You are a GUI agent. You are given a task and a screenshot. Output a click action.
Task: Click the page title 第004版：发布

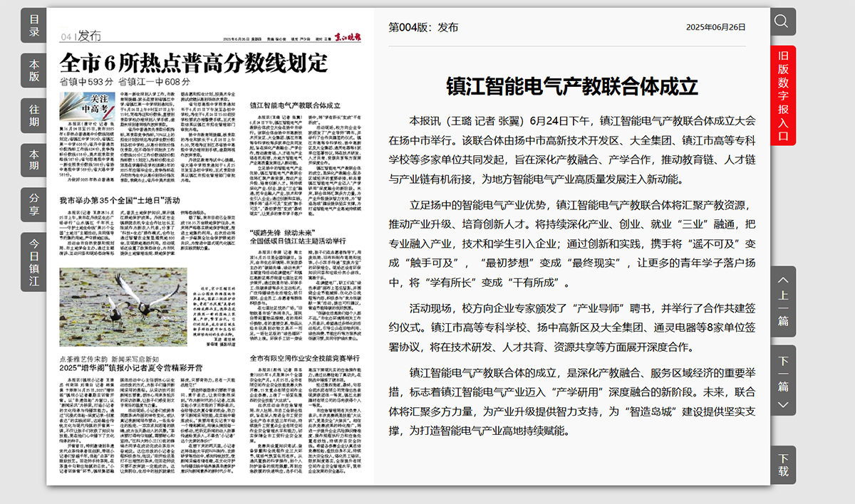[x=423, y=27]
